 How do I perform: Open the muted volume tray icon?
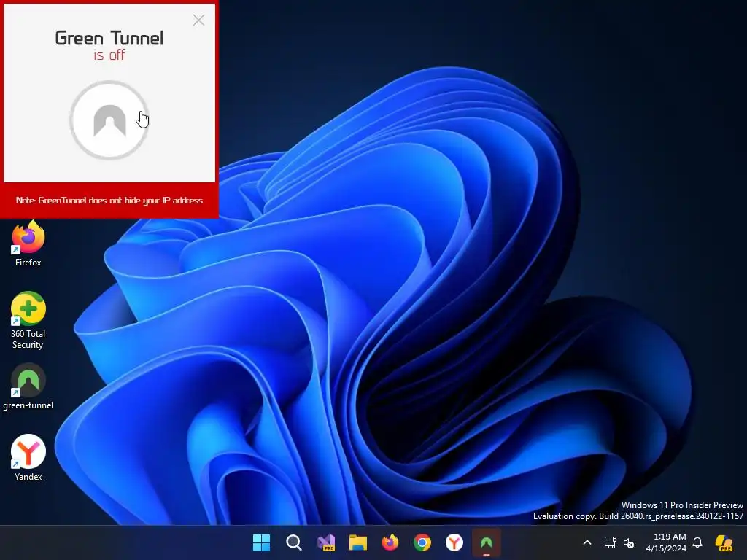pos(629,542)
